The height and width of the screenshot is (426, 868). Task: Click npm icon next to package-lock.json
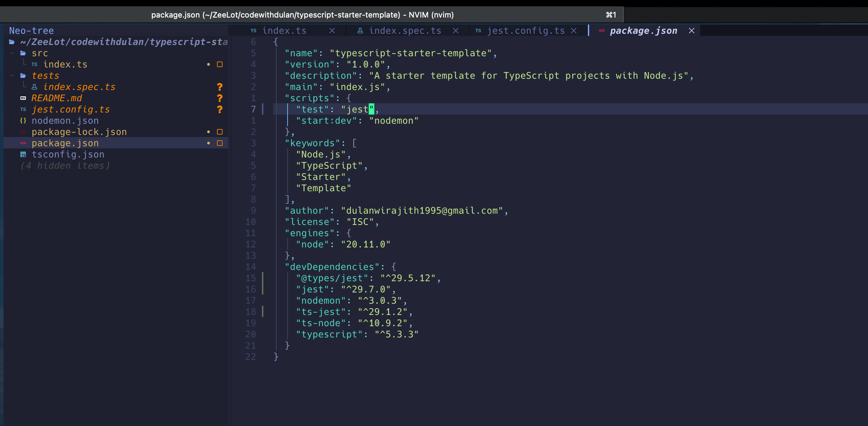pos(23,132)
